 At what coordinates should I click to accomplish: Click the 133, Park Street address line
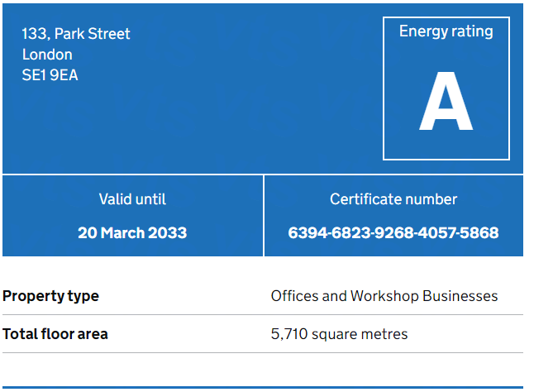[x=76, y=34]
